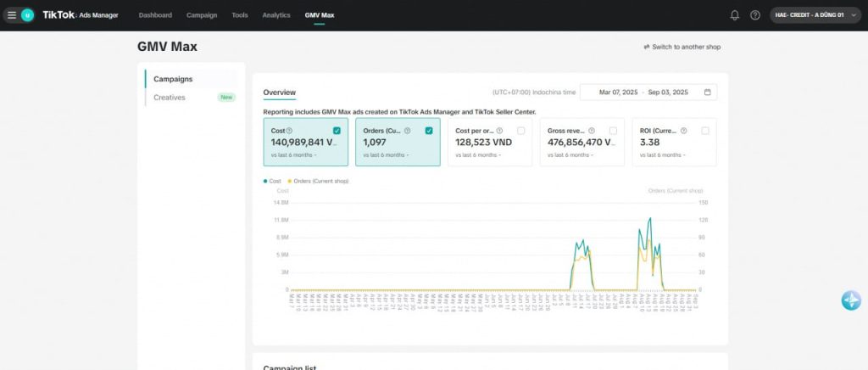Open the hamburger menu in the top bar
868x370 pixels.
click(x=12, y=15)
